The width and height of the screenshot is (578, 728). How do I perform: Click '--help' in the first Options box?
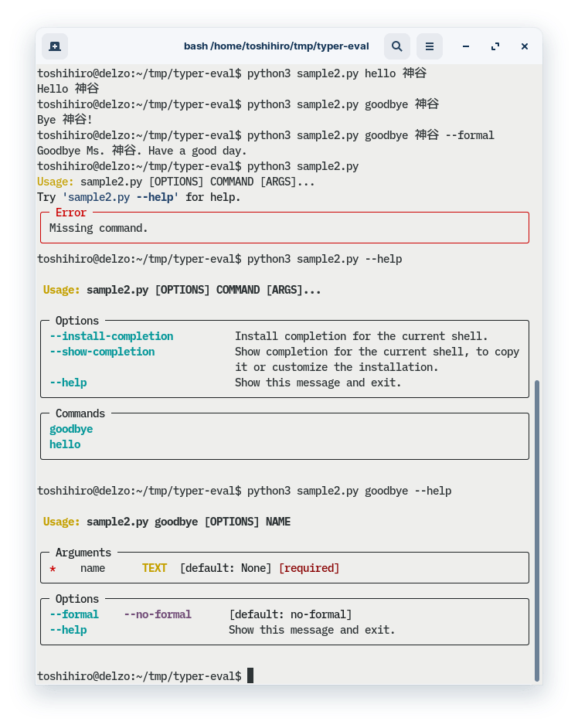(x=68, y=383)
